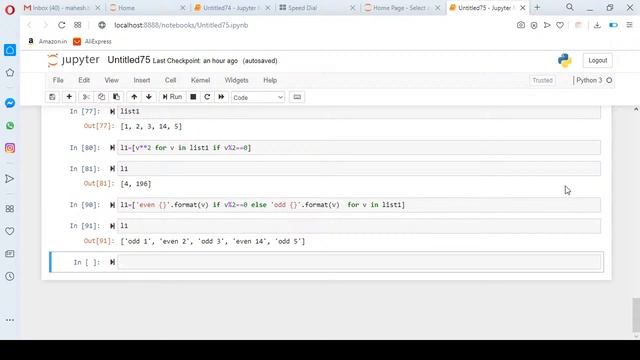This screenshot has height=360, width=640.
Task: Cut selected cells with the scissors icon
Action: 86,97
